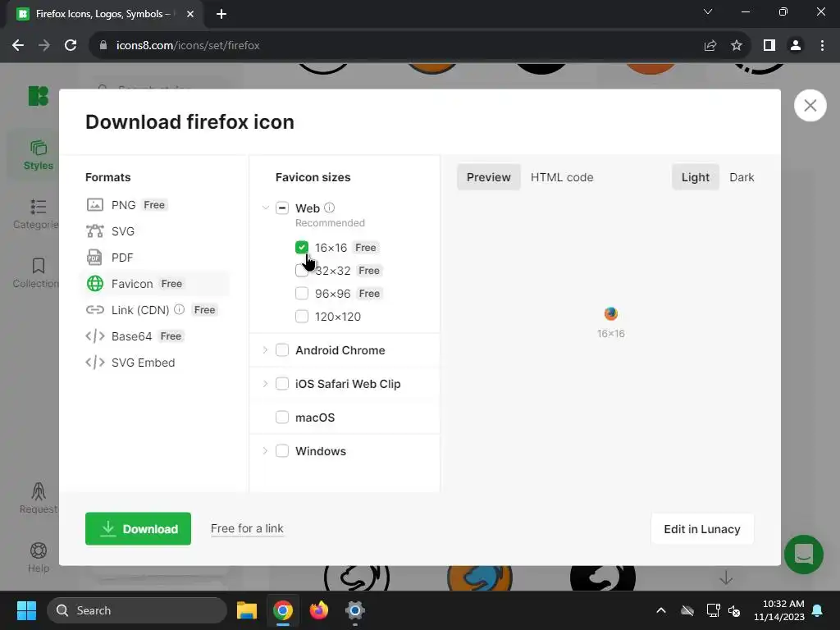Check the Android Chrome checkbox
Screen dimensions: 840x630
click(282, 350)
